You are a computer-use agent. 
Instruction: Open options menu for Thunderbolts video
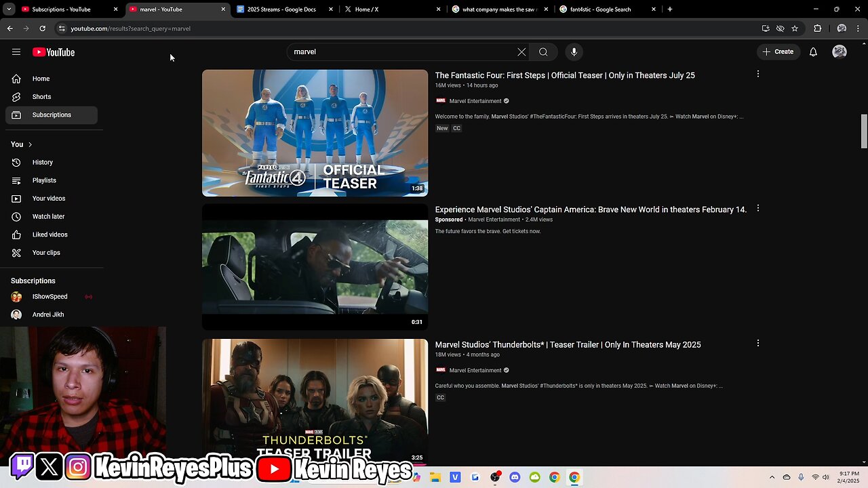point(758,343)
